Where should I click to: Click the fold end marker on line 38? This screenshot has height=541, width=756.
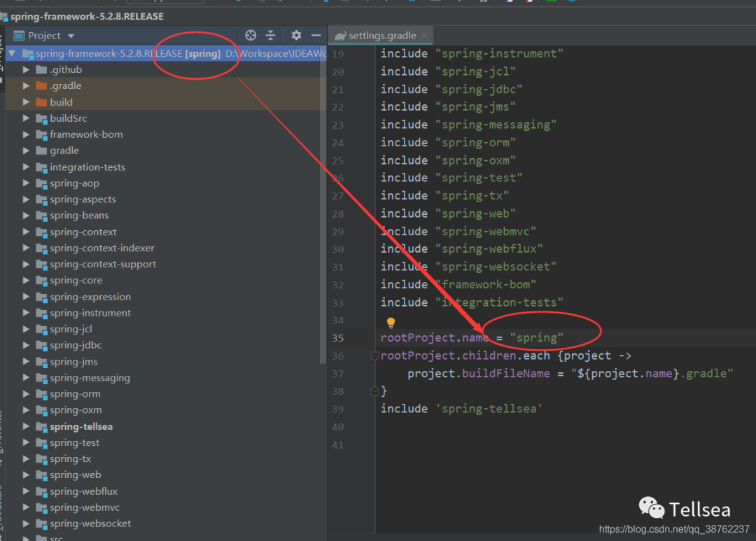coord(374,391)
